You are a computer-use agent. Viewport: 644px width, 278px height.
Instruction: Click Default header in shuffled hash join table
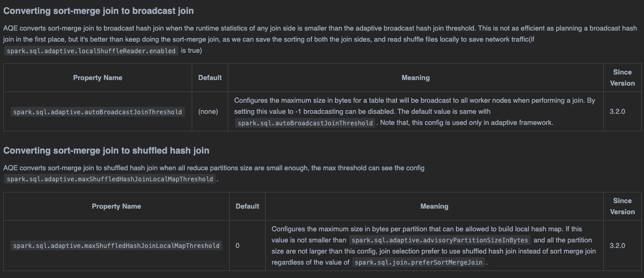247,206
